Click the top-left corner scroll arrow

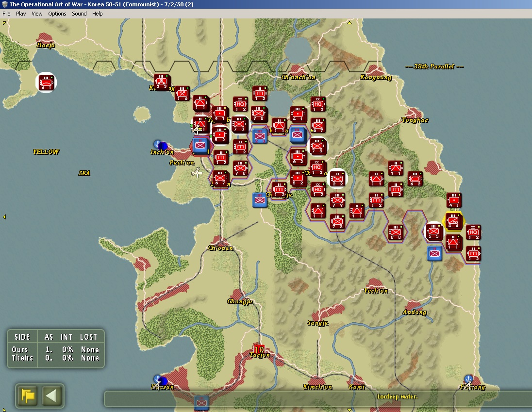[x=4, y=23]
